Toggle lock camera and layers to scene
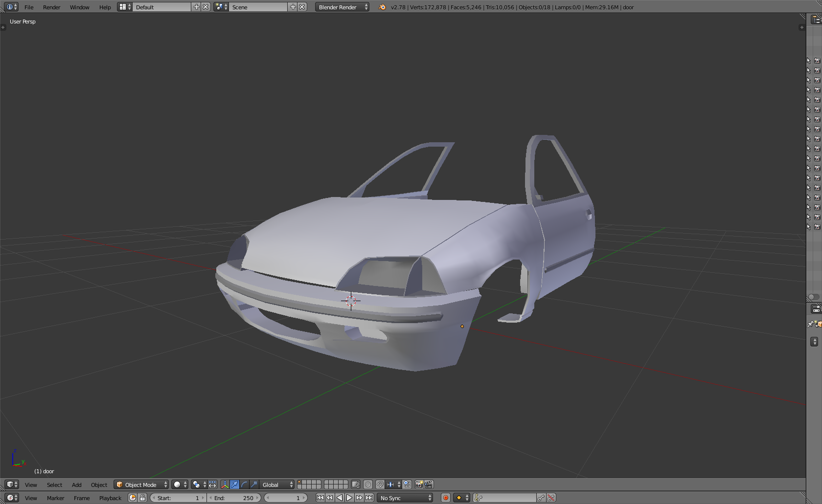Image resolution: width=822 pixels, height=504 pixels. click(x=356, y=484)
